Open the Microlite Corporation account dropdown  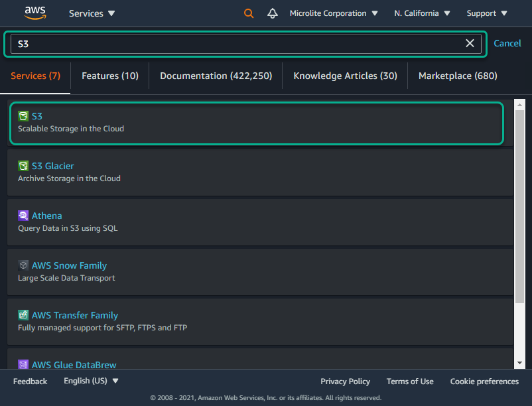(334, 13)
